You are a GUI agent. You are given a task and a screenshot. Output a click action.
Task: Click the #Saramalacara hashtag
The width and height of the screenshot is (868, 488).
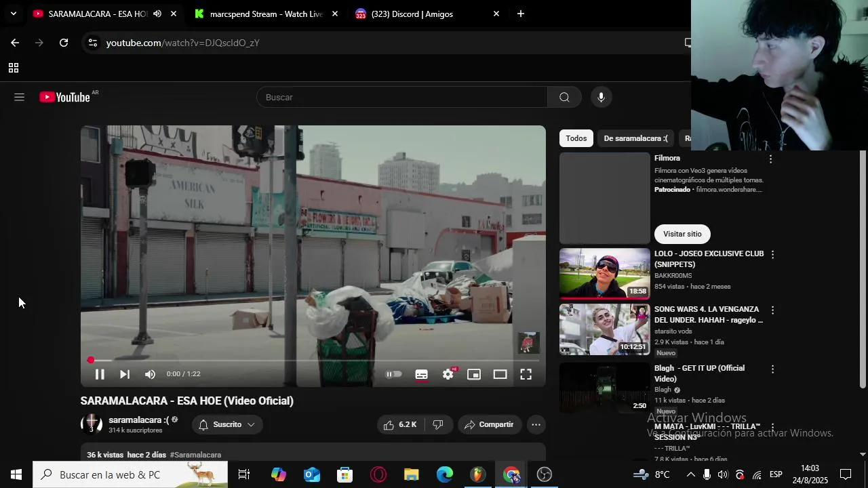click(195, 455)
